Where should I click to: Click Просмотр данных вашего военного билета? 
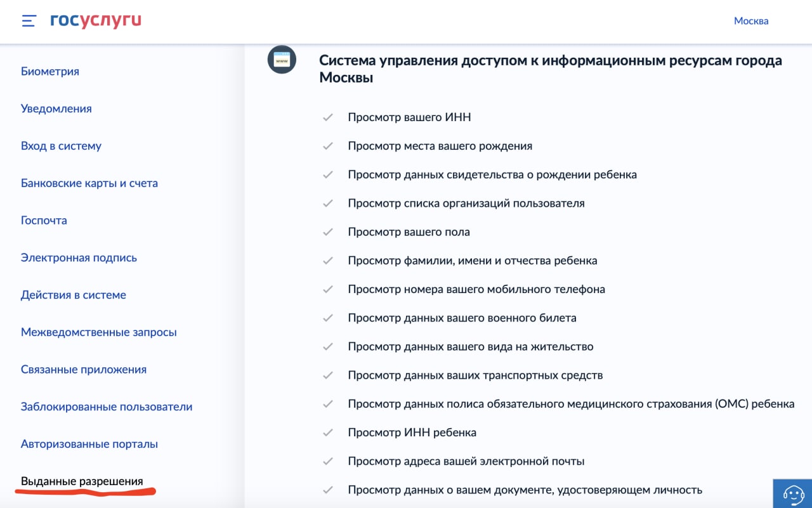[462, 318]
